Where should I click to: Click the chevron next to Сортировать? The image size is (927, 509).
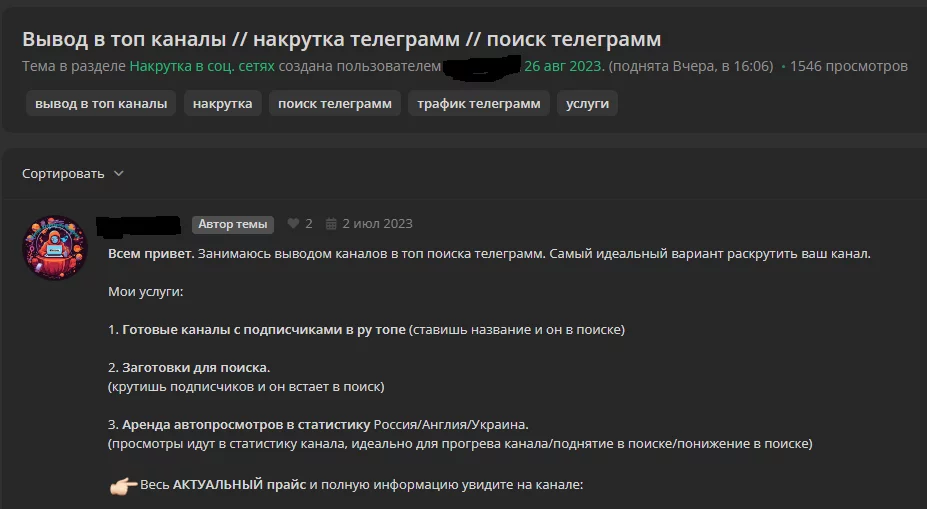click(119, 174)
